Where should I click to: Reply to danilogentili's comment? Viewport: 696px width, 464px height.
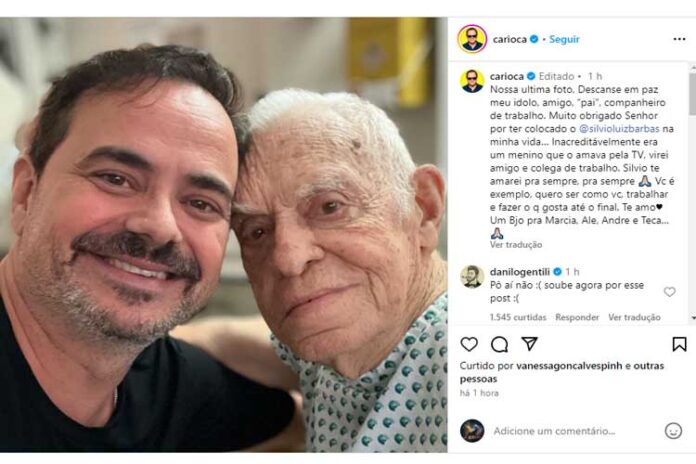tap(577, 317)
